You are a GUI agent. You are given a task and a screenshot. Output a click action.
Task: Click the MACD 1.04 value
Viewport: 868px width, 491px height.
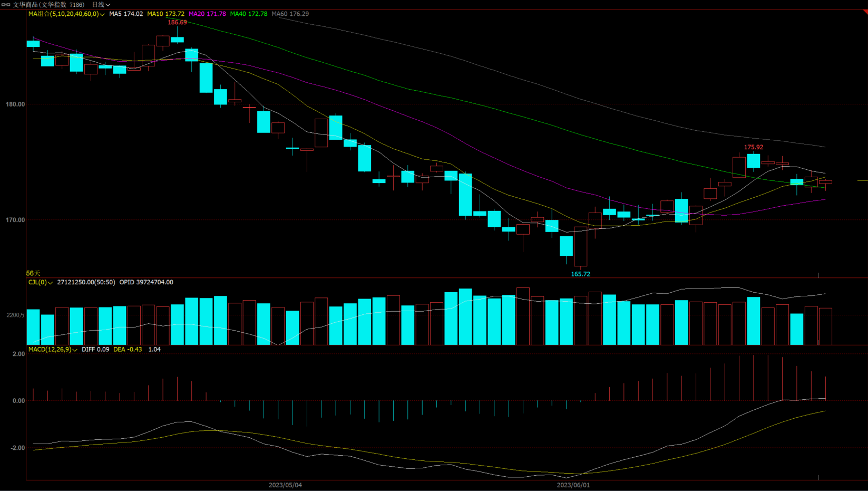[154, 350]
